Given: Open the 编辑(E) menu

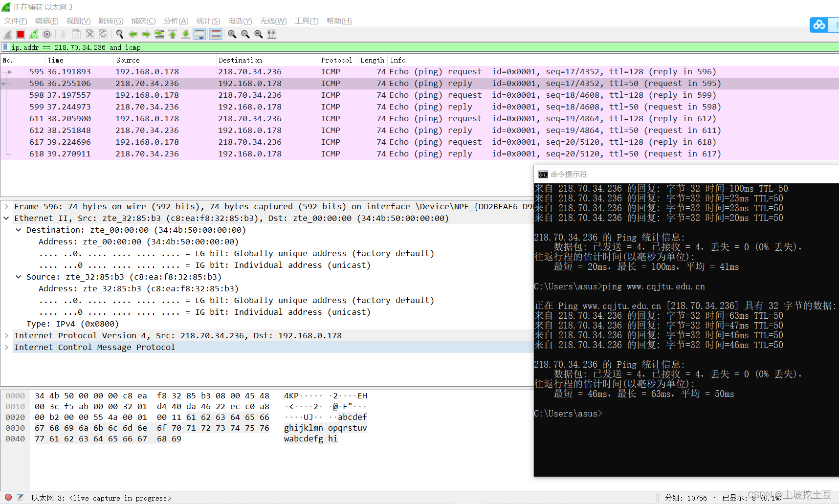Looking at the screenshot, I should tap(47, 21).
